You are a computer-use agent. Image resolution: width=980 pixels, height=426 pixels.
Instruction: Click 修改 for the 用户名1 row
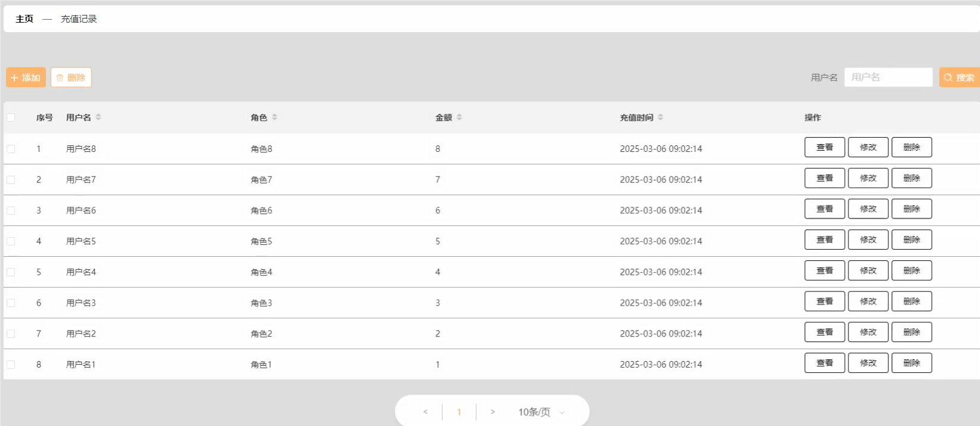tap(868, 363)
